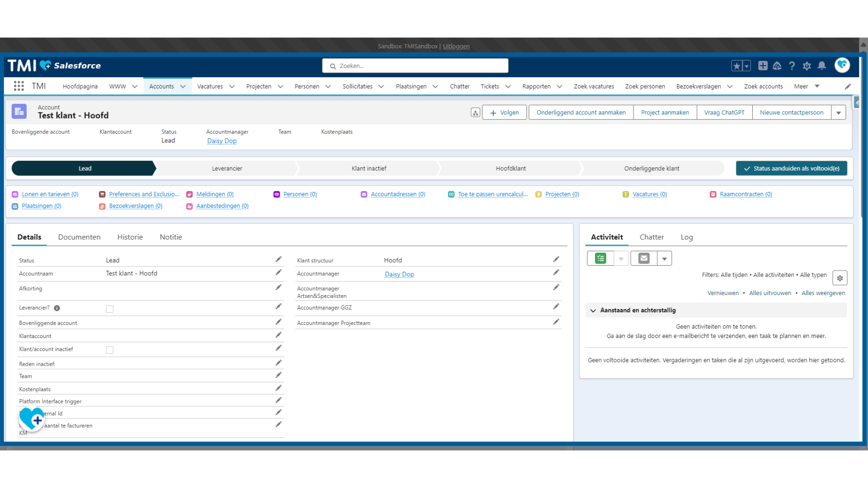Viewport: 868px width, 488px height.
Task: Expand the Vacatures tab dropdown
Action: [x=232, y=87]
